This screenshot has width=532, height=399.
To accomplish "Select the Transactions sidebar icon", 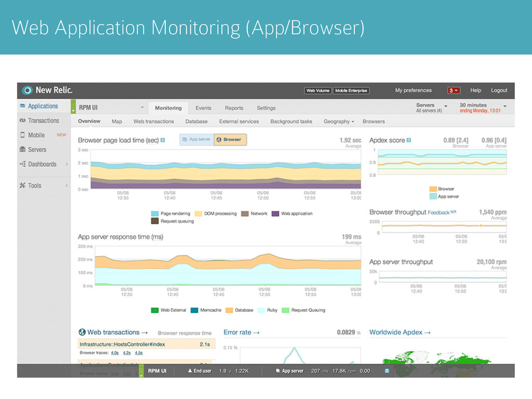I will click(22, 121).
